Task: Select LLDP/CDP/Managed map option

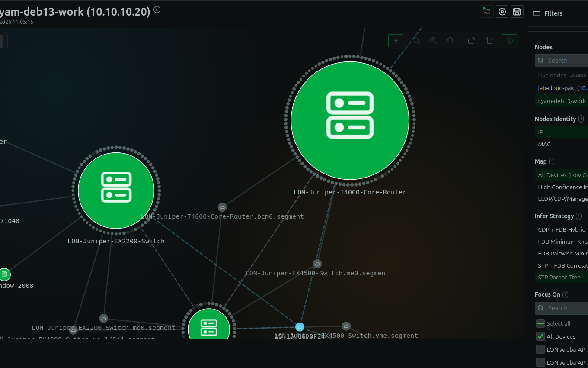Action: point(561,199)
